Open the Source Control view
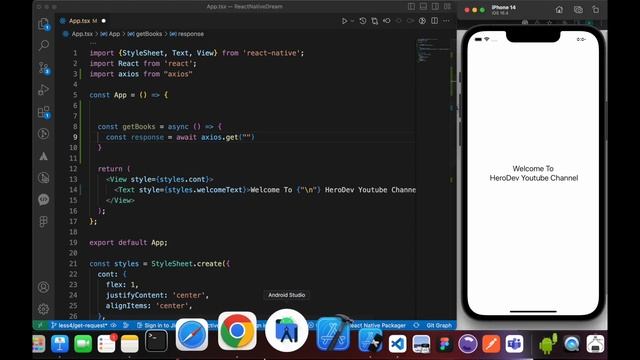640x360 pixels. (43, 67)
